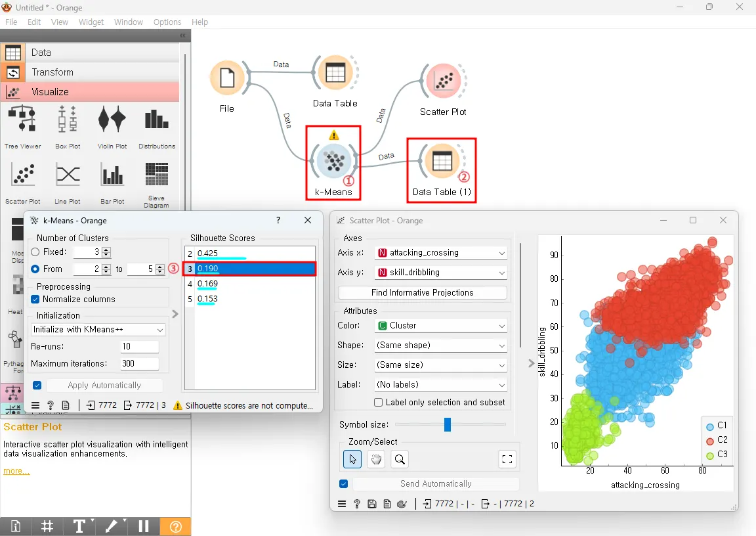Screen dimensions: 756x536
Task: Click the Data Table (1) node on canvas
Action: pos(442,161)
